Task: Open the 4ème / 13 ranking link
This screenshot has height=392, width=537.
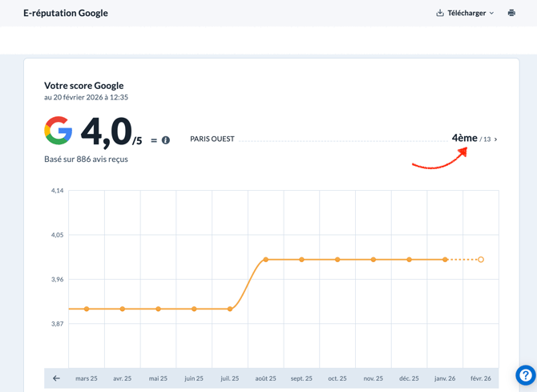Action: (x=470, y=139)
